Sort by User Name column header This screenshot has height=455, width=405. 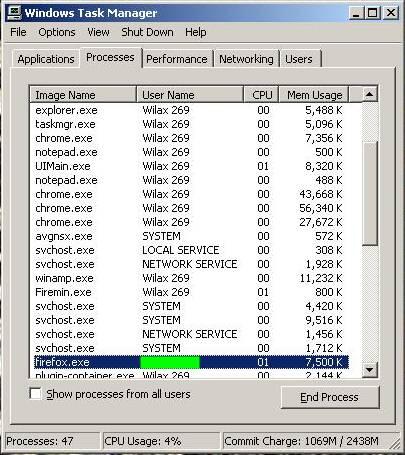(x=190, y=95)
